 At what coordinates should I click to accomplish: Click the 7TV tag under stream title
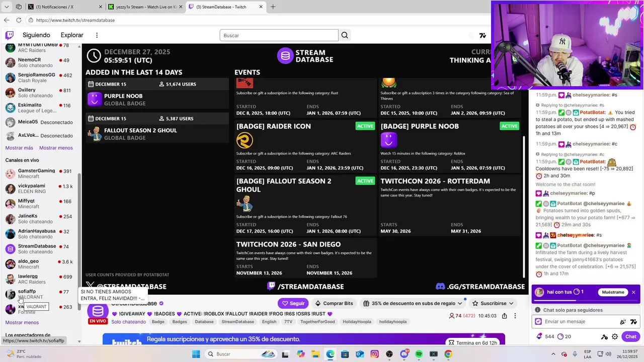(288, 322)
